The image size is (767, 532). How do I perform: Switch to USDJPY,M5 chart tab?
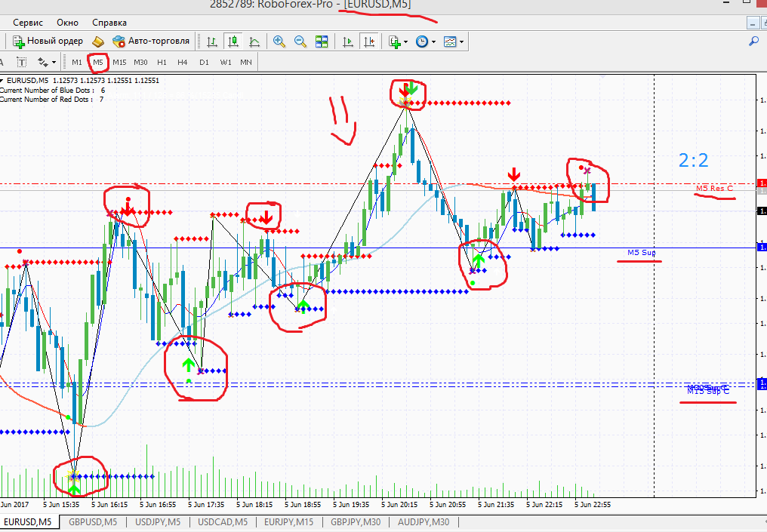point(158,522)
